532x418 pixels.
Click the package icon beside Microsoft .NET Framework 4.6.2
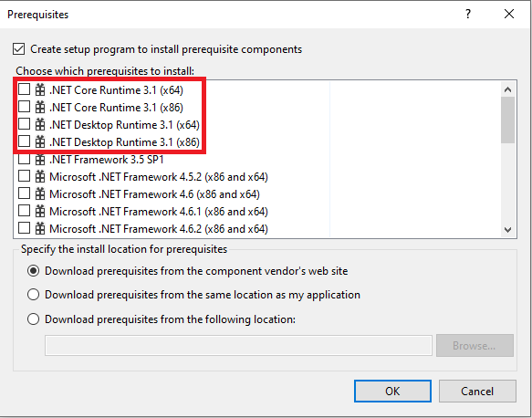pos(40,228)
